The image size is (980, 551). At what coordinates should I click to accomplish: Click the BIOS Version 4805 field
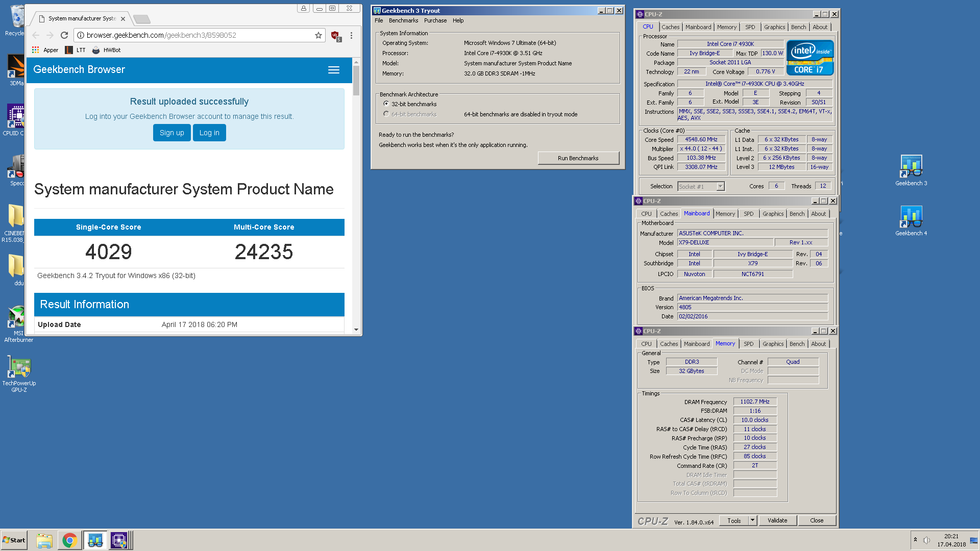click(x=752, y=307)
